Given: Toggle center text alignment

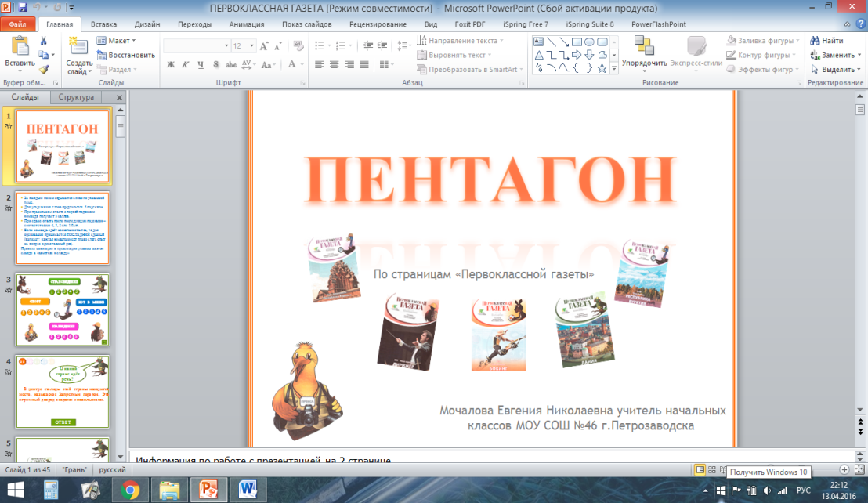Looking at the screenshot, I should click(334, 65).
